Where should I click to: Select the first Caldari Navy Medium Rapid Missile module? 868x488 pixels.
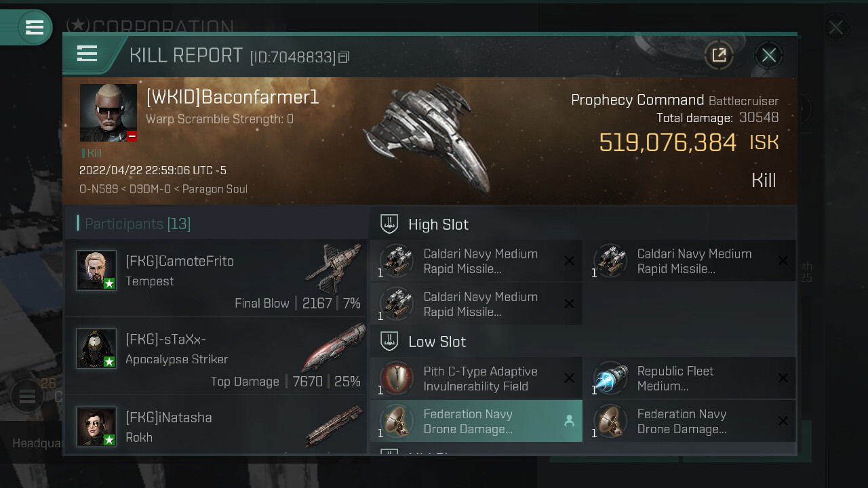point(476,261)
